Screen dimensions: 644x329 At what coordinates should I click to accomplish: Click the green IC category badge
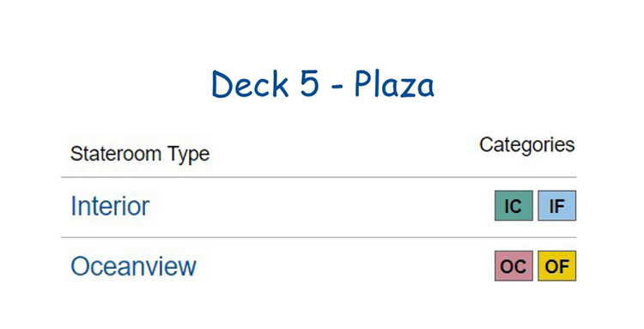click(513, 206)
